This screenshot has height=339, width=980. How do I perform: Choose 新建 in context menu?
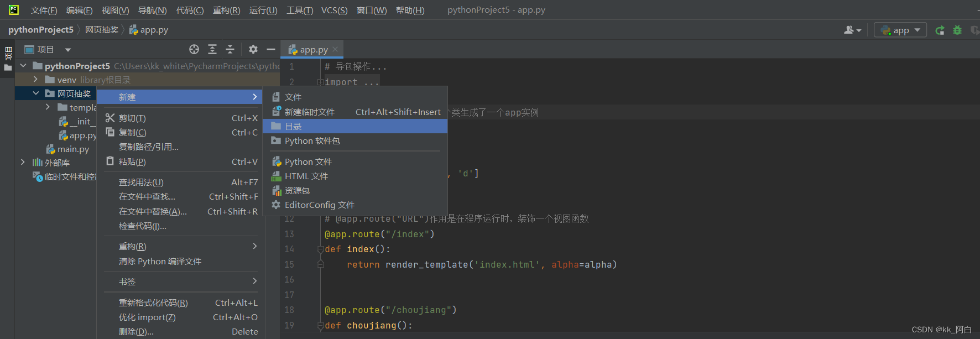pyautogui.click(x=180, y=97)
